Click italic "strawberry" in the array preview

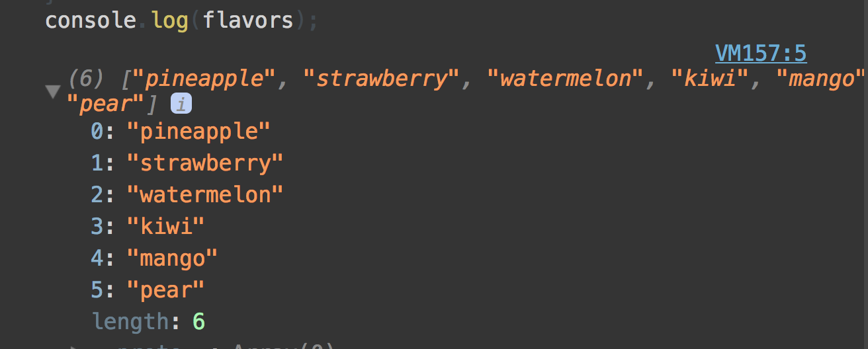[x=383, y=79]
